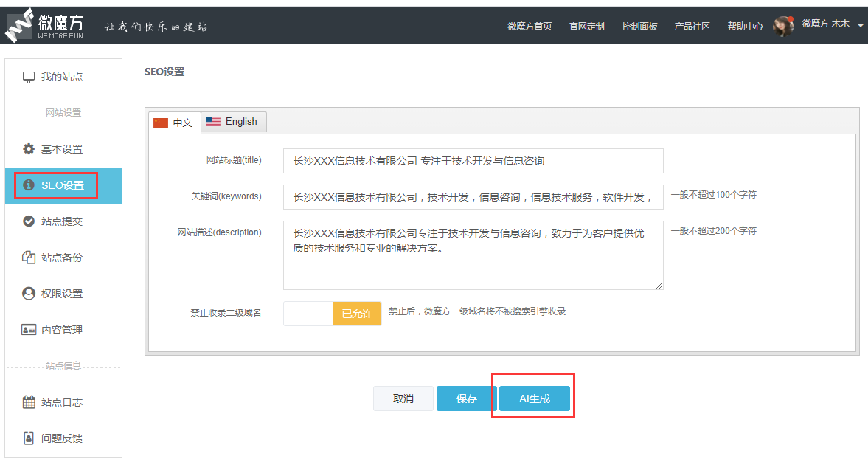Focus the 关键词(keywords) input field

point(473,197)
